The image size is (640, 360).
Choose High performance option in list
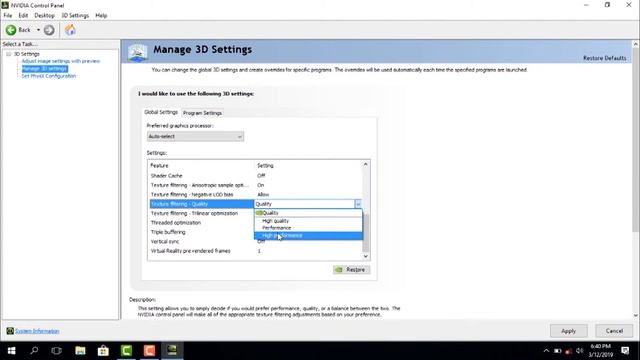pyautogui.click(x=308, y=236)
